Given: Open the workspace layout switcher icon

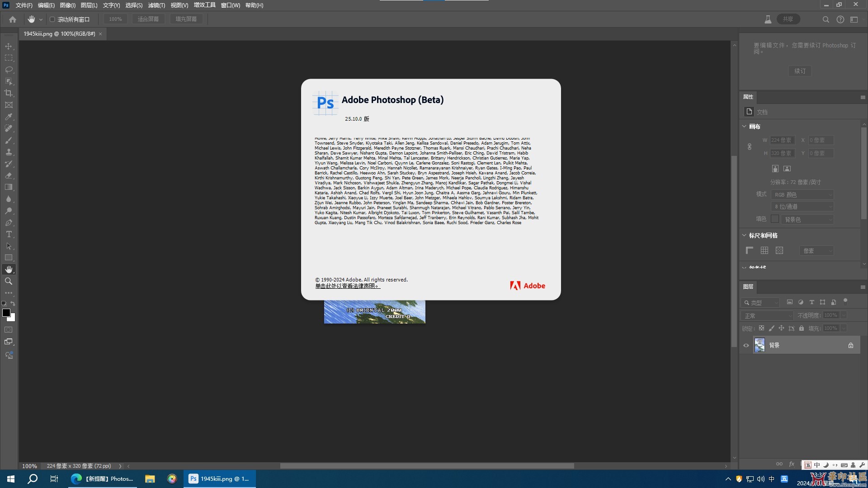Looking at the screenshot, I should coord(854,19).
